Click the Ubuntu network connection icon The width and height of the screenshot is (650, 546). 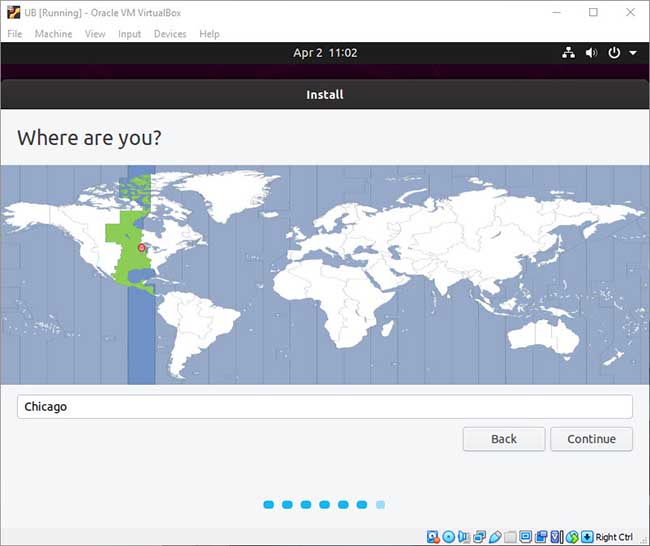point(568,53)
